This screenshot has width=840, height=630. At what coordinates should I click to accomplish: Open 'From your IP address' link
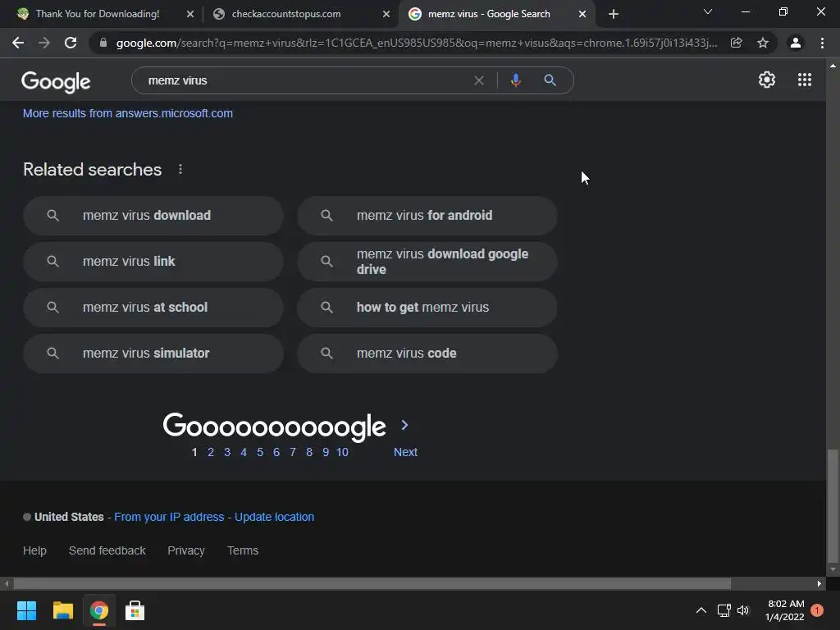tap(169, 517)
